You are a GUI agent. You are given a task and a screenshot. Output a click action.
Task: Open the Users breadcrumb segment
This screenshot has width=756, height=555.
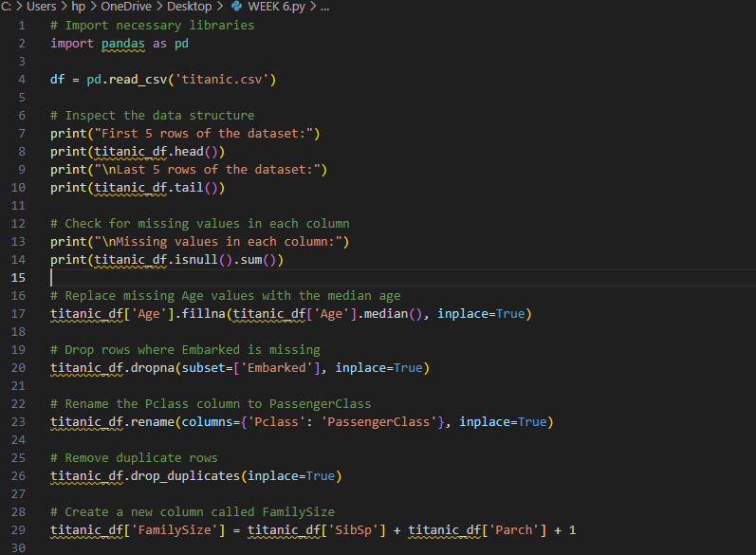click(x=42, y=7)
